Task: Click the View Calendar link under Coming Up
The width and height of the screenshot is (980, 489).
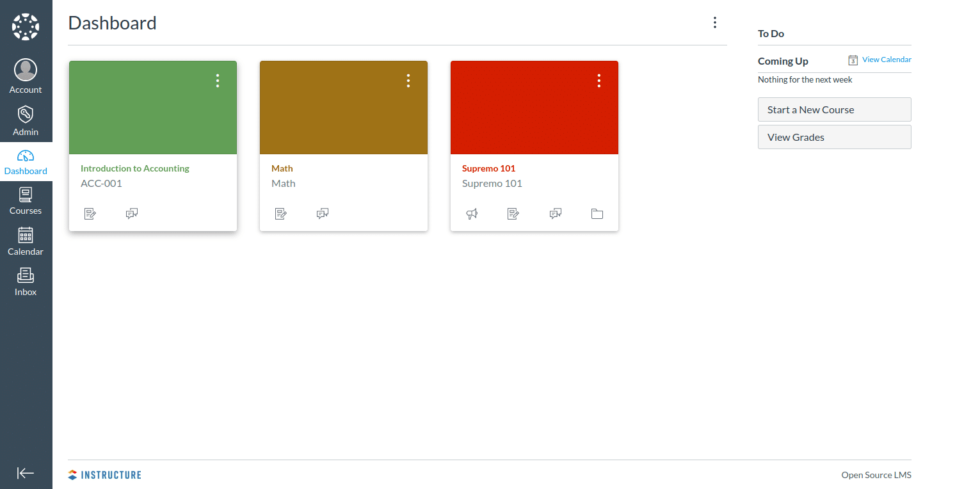Action: (x=885, y=60)
